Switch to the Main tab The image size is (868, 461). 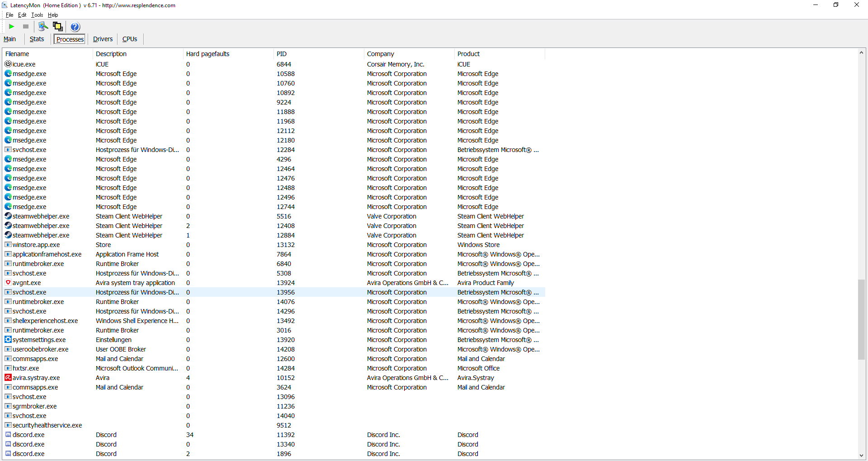(9, 39)
